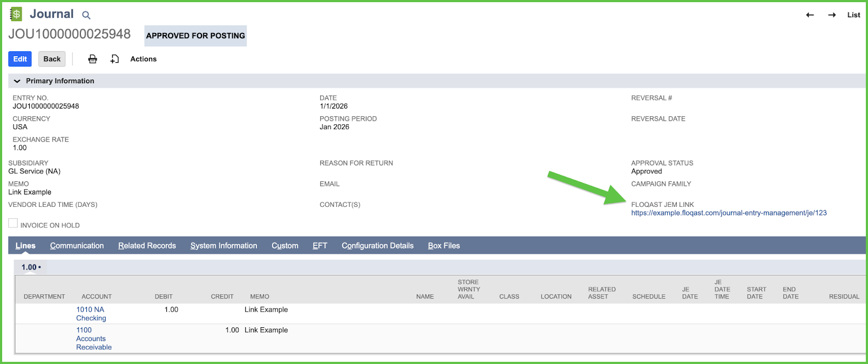
Task: Open the FloQast JEM link URL
Action: 729,213
